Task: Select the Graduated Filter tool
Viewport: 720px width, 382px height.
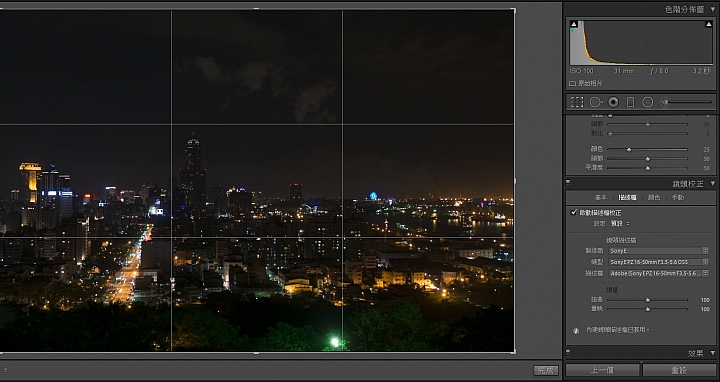Action: 630,102
